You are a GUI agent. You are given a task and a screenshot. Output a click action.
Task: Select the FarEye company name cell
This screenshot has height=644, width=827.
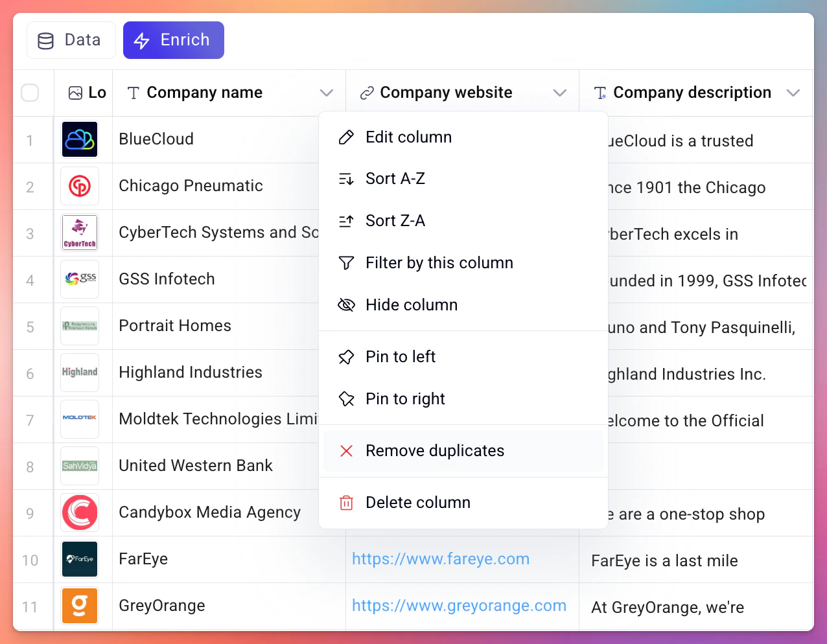tap(229, 560)
